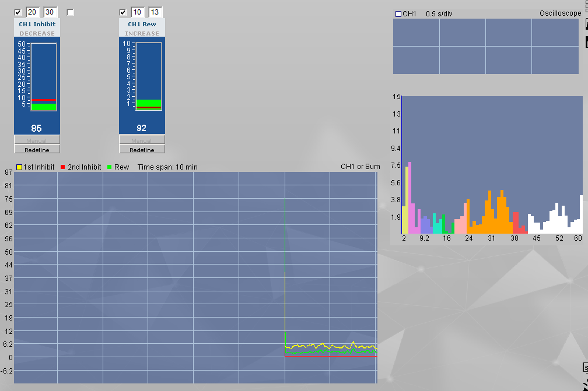This screenshot has height=391, width=588.
Task: Click the Oscilloscope title text
Action: point(560,13)
